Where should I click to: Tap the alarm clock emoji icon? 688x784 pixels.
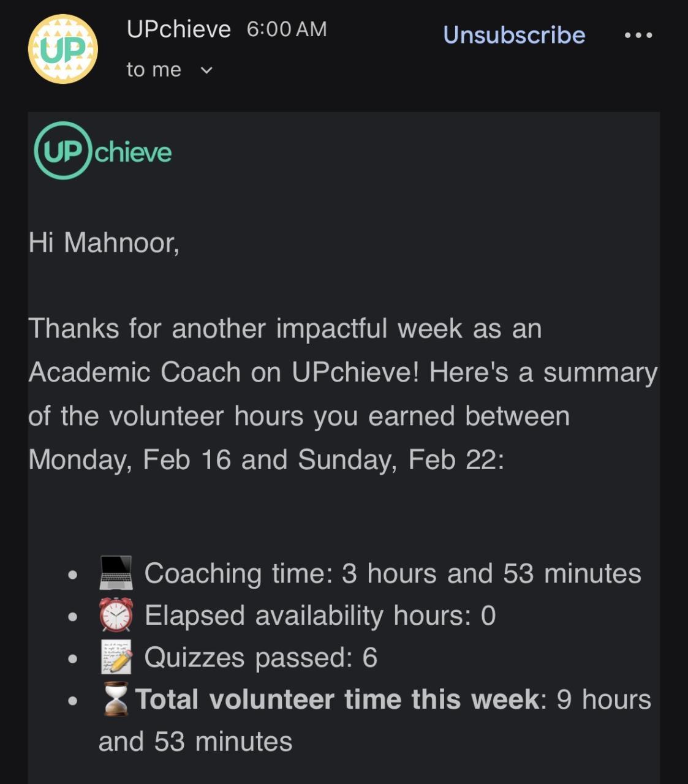[116, 615]
